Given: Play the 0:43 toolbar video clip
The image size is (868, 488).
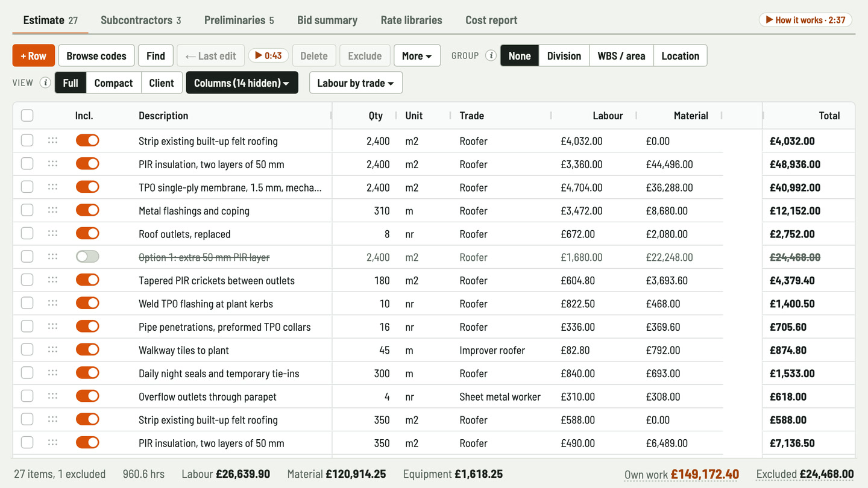Looking at the screenshot, I should [268, 56].
